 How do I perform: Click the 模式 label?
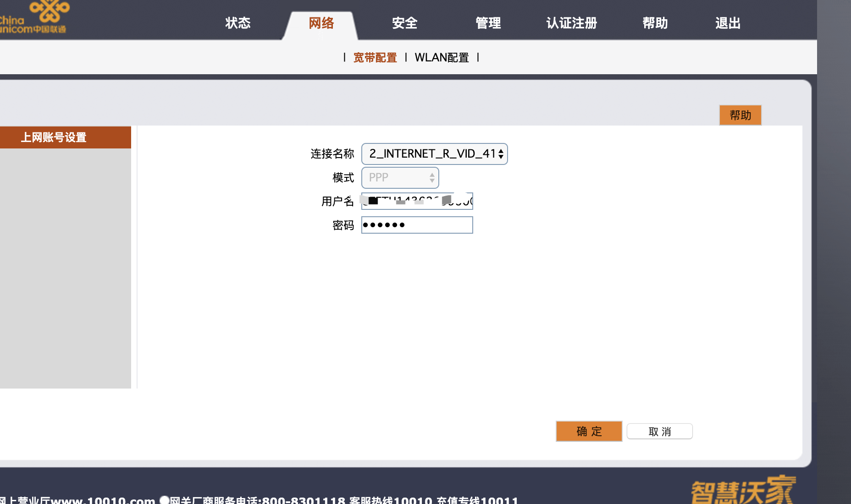343,178
